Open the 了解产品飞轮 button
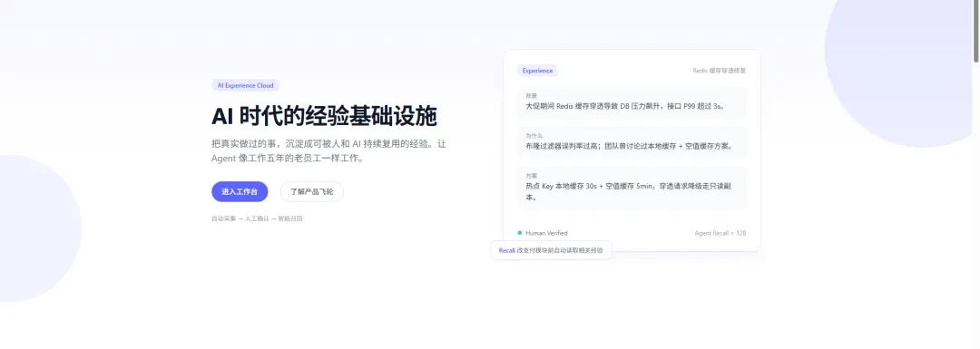The image size is (980, 349). pos(312,191)
